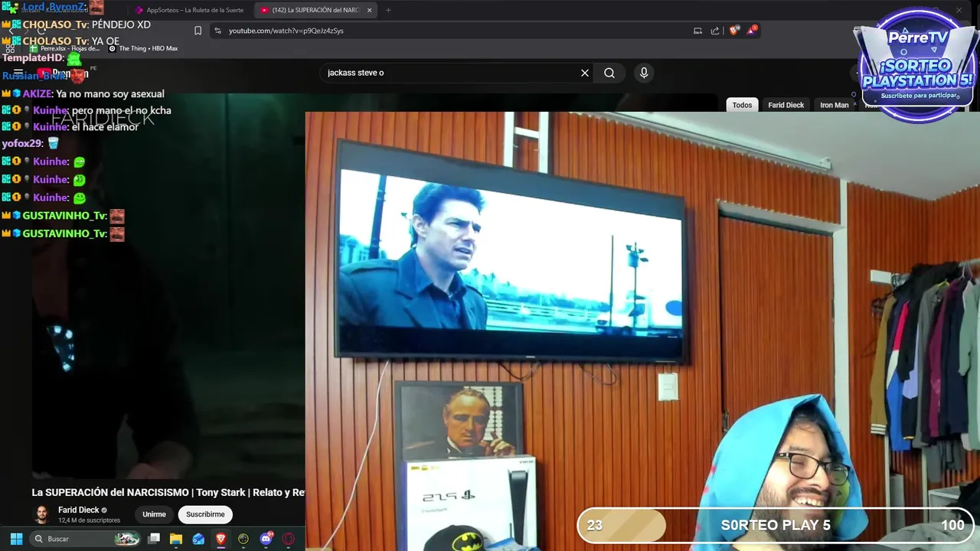The image size is (980, 551).
Task: Open the Brave Rewards triangle icon
Action: coord(752,31)
